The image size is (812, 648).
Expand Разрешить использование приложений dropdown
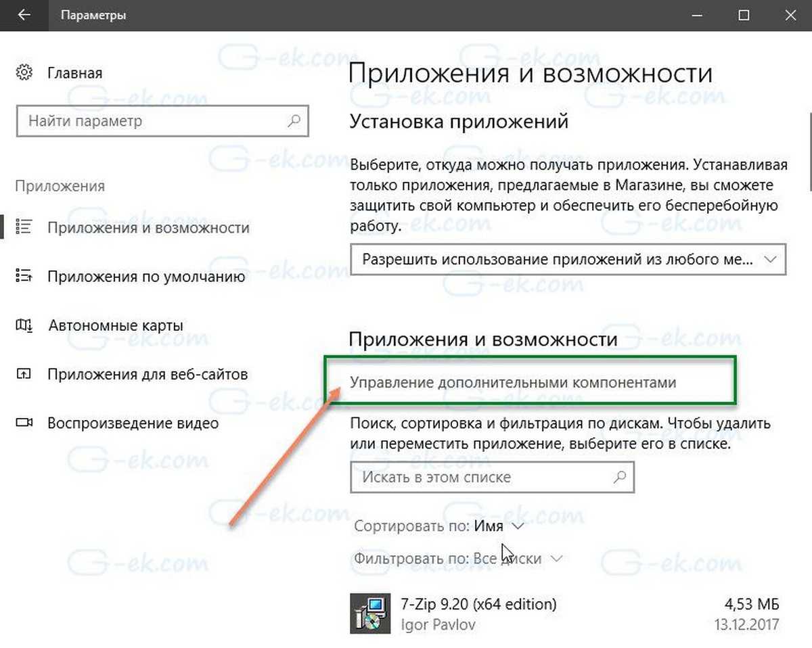pyautogui.click(x=568, y=259)
